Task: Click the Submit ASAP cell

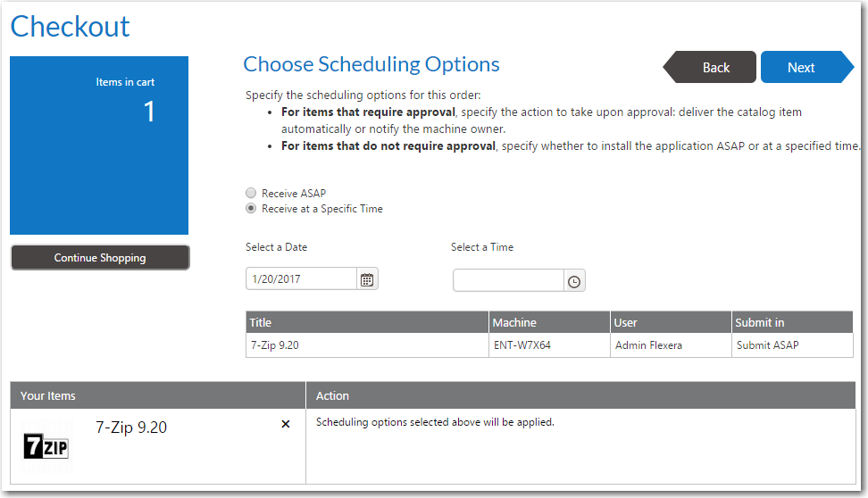Action: click(x=768, y=345)
